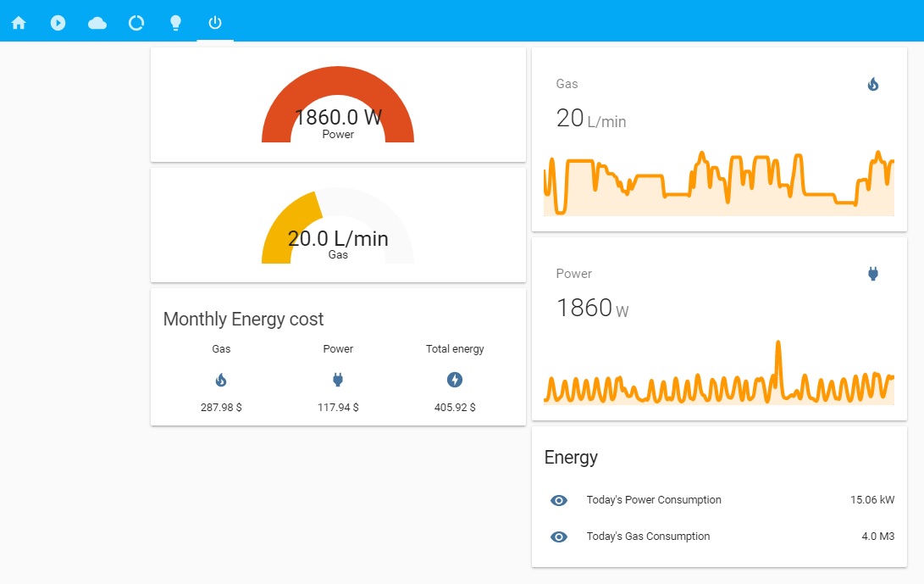The width and height of the screenshot is (924, 584).
Task: Click the plug icon on the Power graph card
Action: pos(871,273)
